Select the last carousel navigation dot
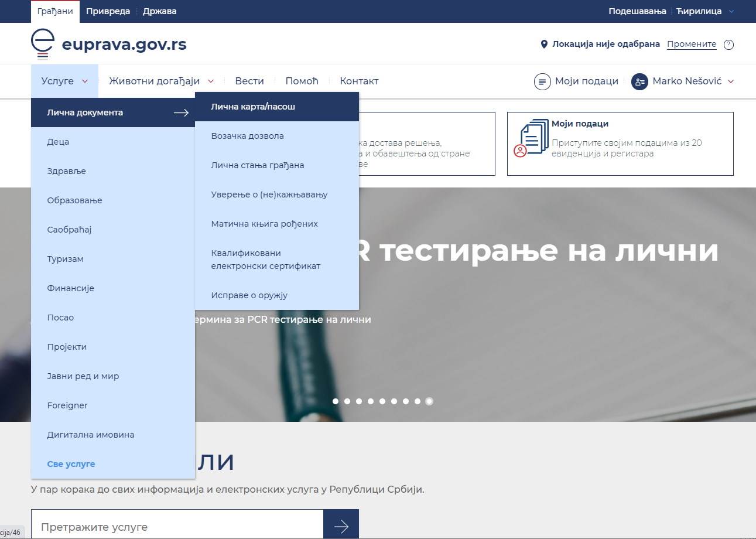Image resolution: width=756 pixels, height=539 pixels. [x=429, y=401]
